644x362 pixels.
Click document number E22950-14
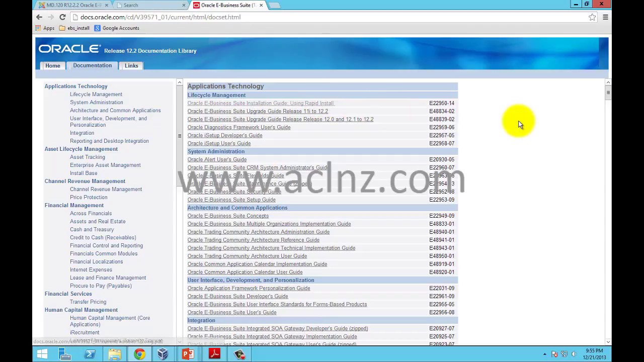tap(442, 104)
